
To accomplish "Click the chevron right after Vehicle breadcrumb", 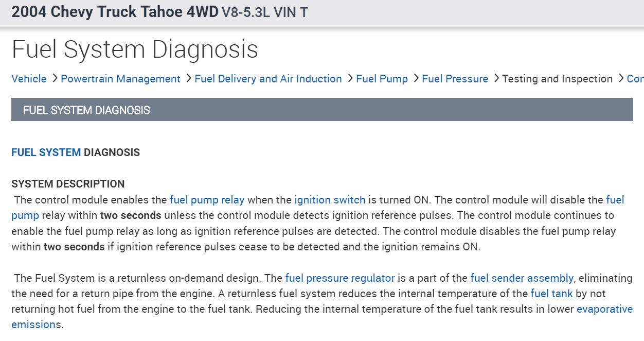I will (x=53, y=78).
